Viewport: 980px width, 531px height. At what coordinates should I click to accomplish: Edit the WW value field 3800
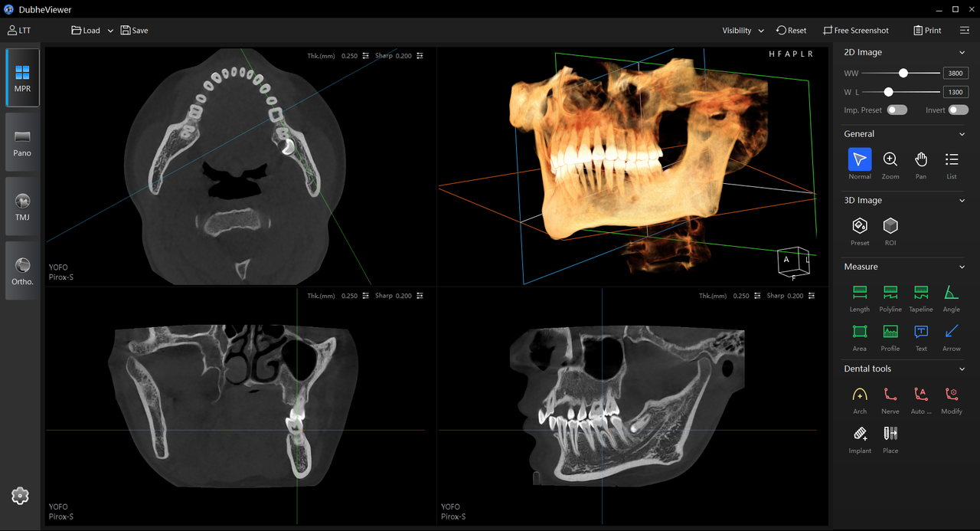[955, 74]
